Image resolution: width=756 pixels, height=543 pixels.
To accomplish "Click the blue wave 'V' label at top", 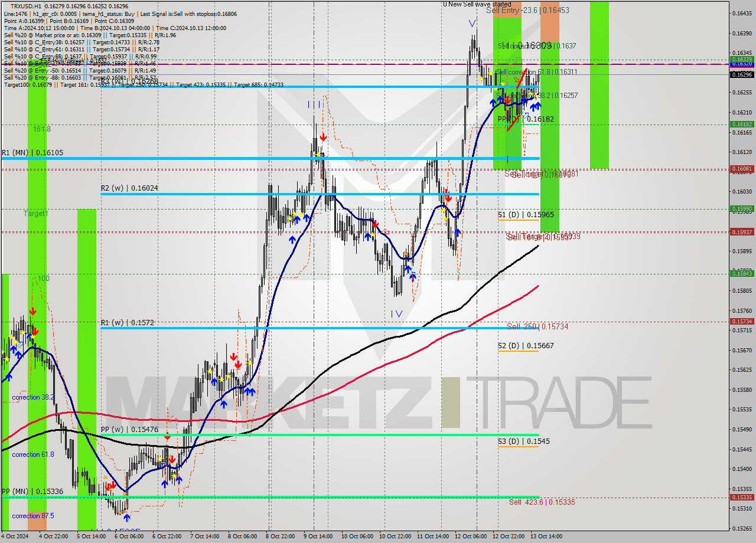I will coord(472,24).
